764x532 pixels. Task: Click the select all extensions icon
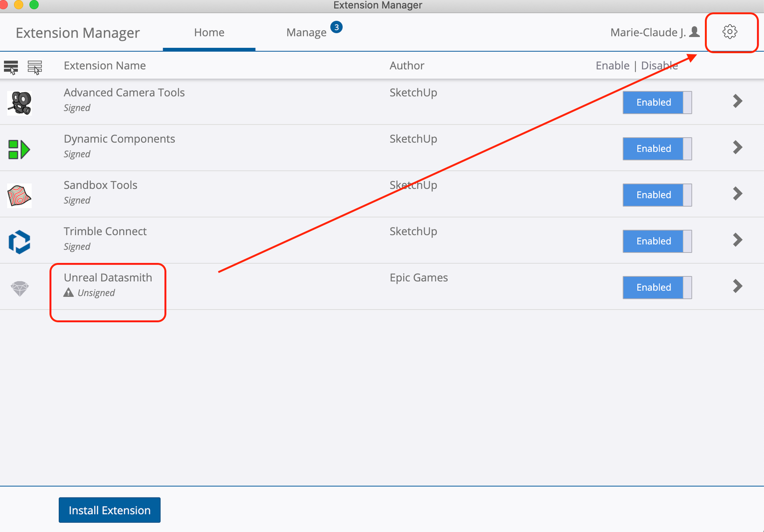(11, 66)
